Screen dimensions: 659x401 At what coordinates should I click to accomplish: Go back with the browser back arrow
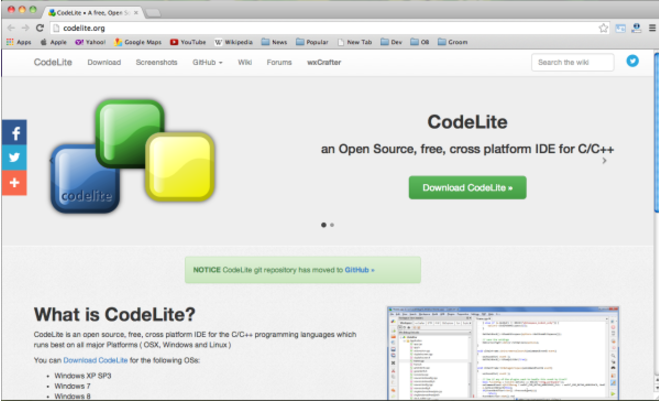[11, 28]
